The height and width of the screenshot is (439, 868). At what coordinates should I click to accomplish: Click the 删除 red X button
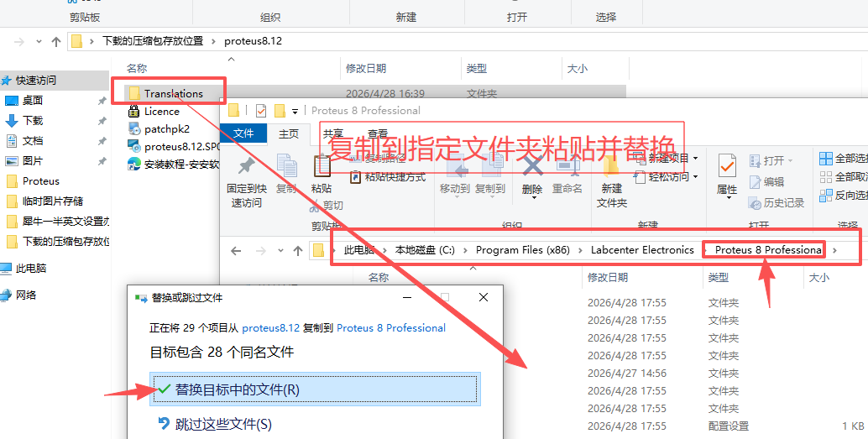coord(532,177)
